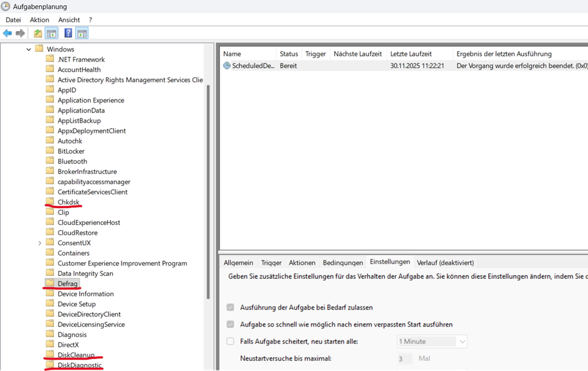This screenshot has width=588, height=371.
Task: Select the Containers tree item
Action: [x=73, y=253]
